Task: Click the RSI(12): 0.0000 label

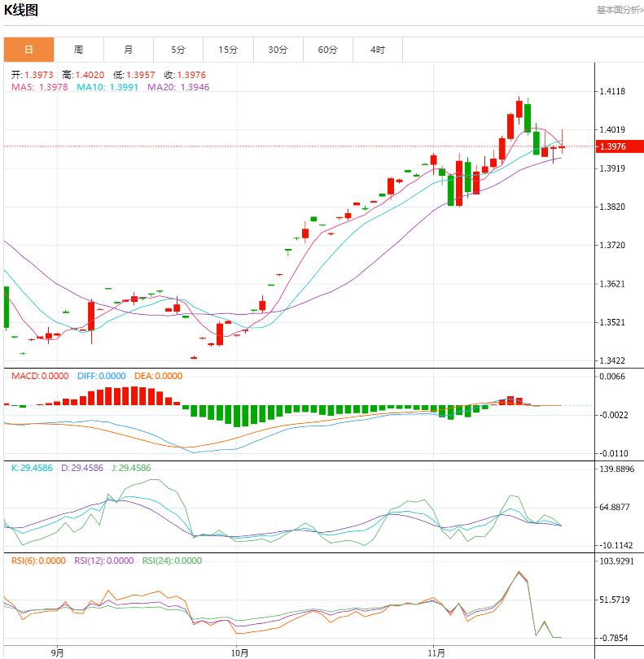Action: click(x=104, y=561)
